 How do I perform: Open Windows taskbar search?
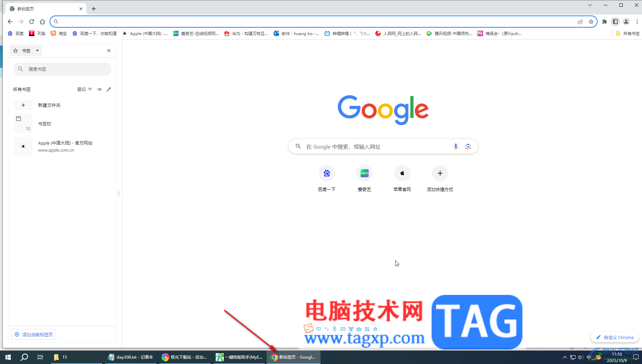coord(24,357)
